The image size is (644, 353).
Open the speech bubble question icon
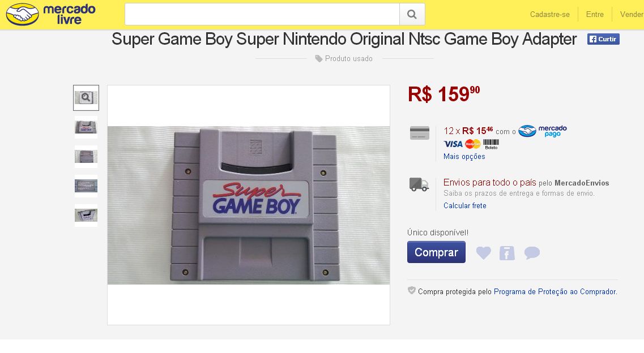click(x=532, y=253)
